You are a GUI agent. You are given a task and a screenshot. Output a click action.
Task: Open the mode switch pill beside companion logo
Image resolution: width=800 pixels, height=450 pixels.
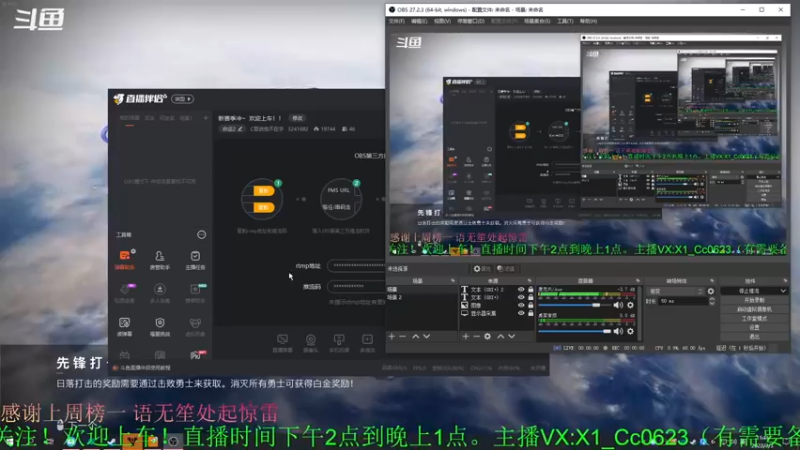pyautogui.click(x=183, y=99)
